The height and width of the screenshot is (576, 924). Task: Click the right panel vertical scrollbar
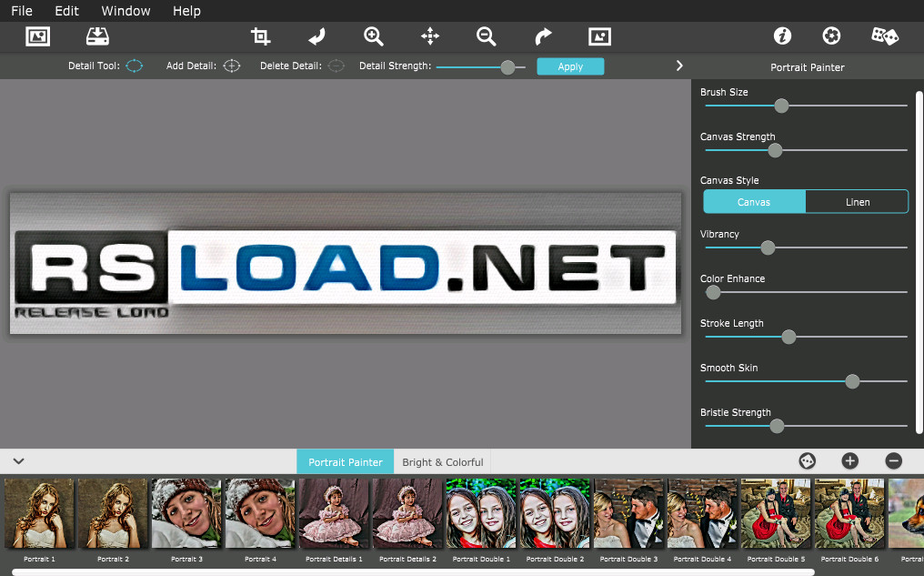(919, 262)
